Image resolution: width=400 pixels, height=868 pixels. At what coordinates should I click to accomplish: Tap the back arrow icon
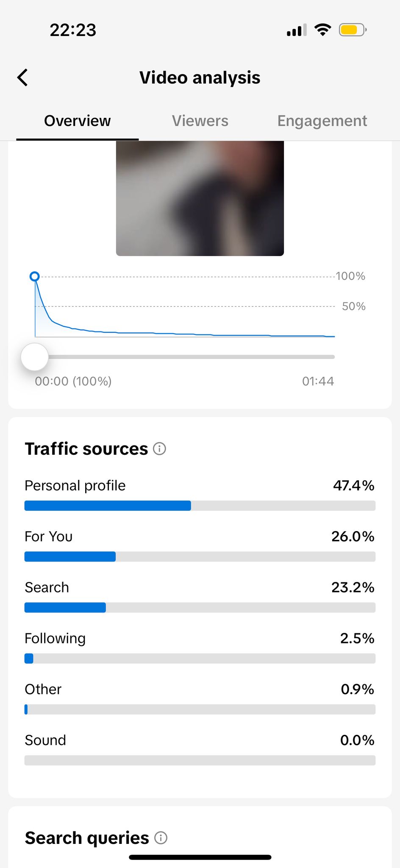pos(23,78)
